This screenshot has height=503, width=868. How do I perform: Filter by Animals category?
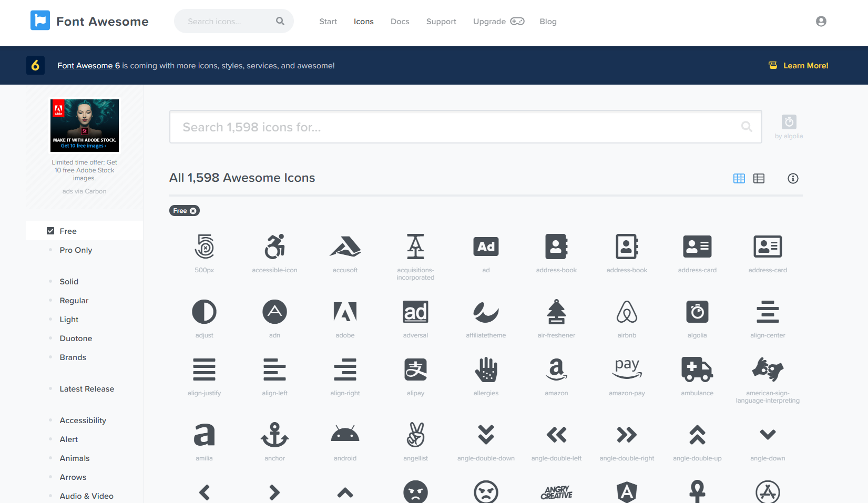tap(75, 458)
